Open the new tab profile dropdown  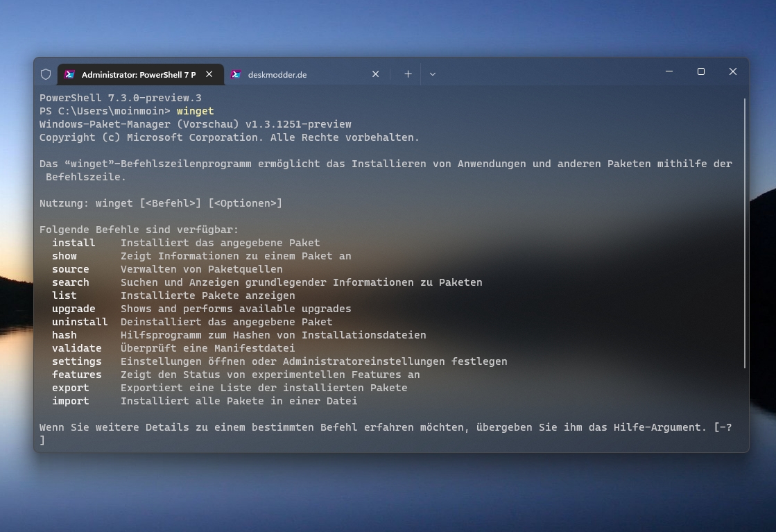point(433,74)
